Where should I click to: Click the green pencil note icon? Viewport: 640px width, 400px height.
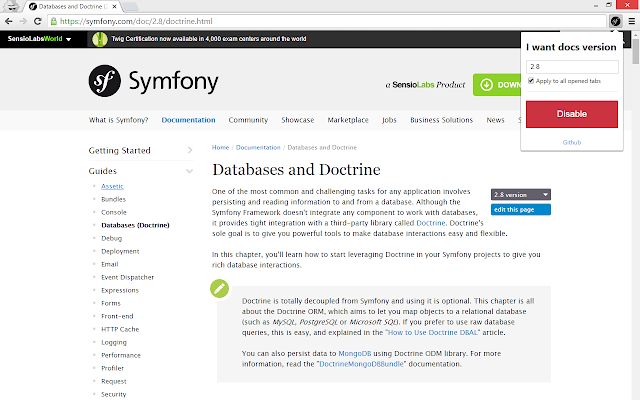coord(220,289)
